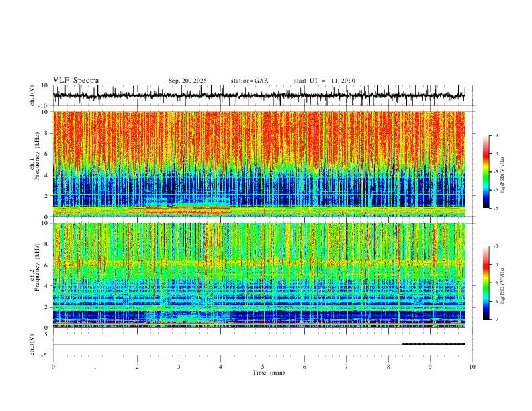This screenshot has height=411, width=532.
Task: Click the "2" tick on the time axis
Action: point(137,367)
